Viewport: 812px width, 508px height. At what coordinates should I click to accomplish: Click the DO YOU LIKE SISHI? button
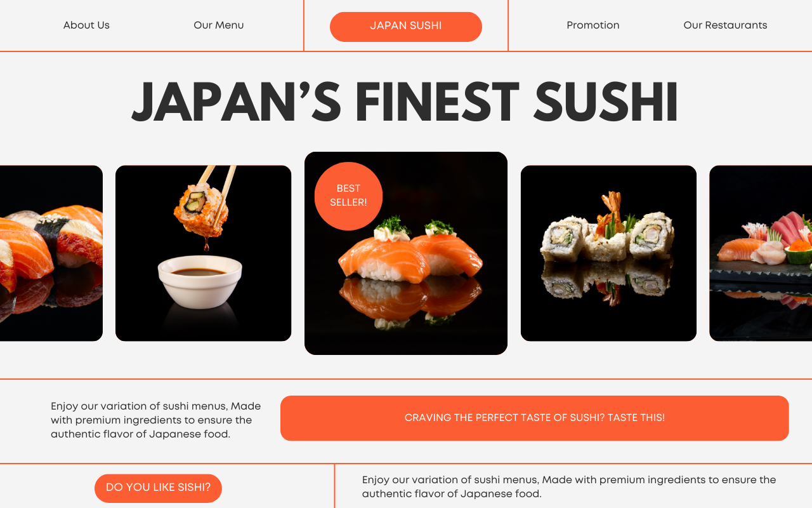(158, 488)
